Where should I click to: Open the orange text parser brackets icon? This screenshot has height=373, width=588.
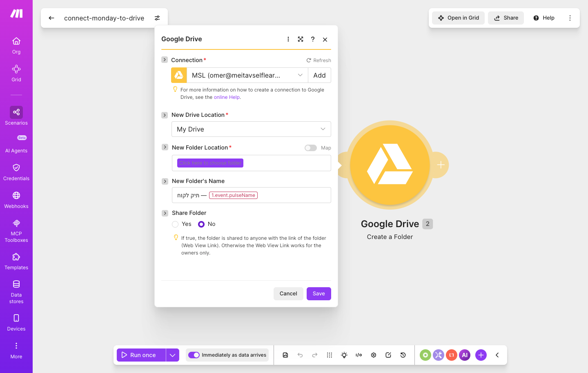pos(452,355)
